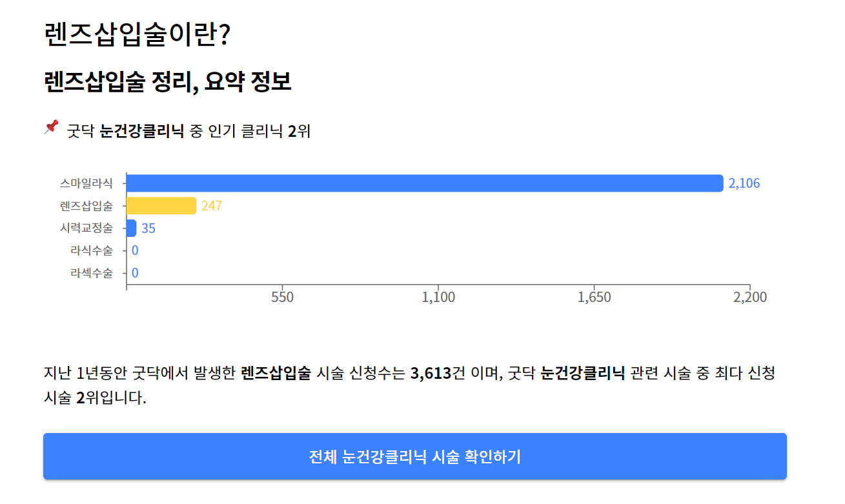The height and width of the screenshot is (504, 845).
Task: Click the small 시력교정술 bar
Action: coord(130,228)
